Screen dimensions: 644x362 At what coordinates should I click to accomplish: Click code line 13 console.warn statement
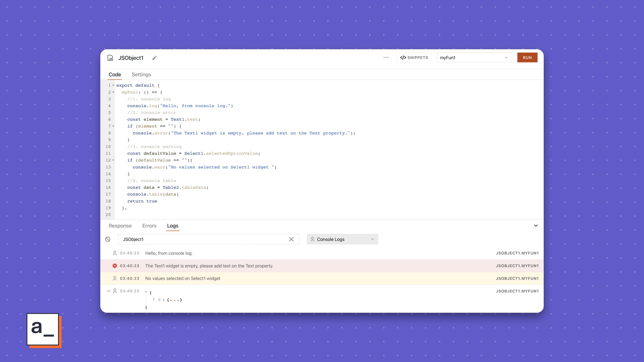coord(205,167)
